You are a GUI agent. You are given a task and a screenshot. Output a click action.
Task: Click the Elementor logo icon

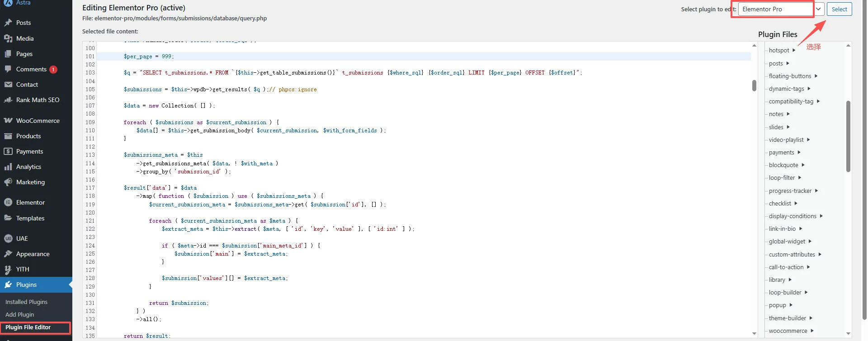(x=8, y=202)
